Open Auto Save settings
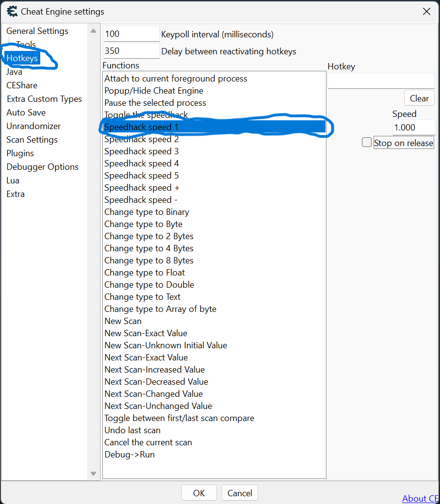Screen dimensions: 440x504 tap(26, 113)
